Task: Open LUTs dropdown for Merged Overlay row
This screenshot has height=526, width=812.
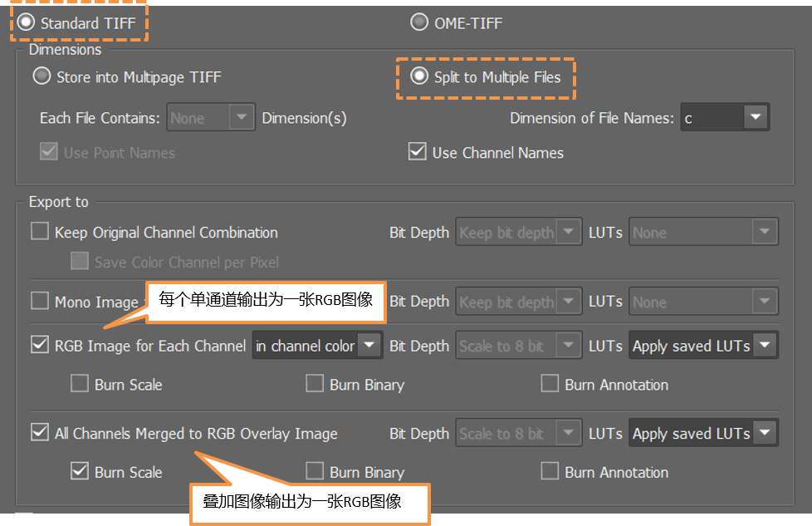Action: (703, 433)
